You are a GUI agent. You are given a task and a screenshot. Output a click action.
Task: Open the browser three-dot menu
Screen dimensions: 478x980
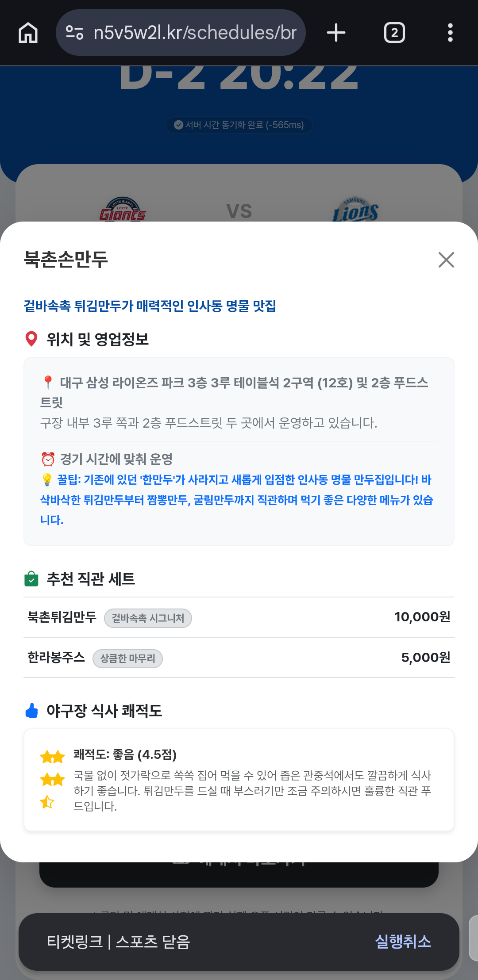pos(450,33)
